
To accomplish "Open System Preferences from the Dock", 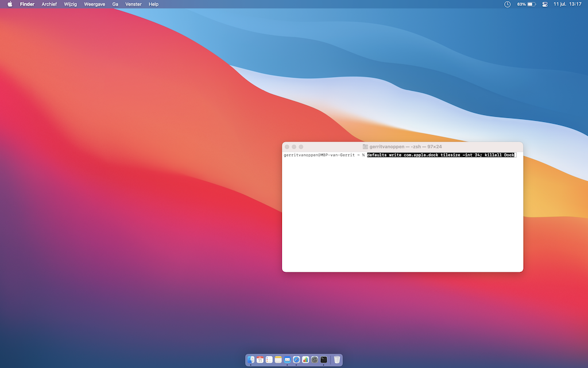I will [315, 360].
